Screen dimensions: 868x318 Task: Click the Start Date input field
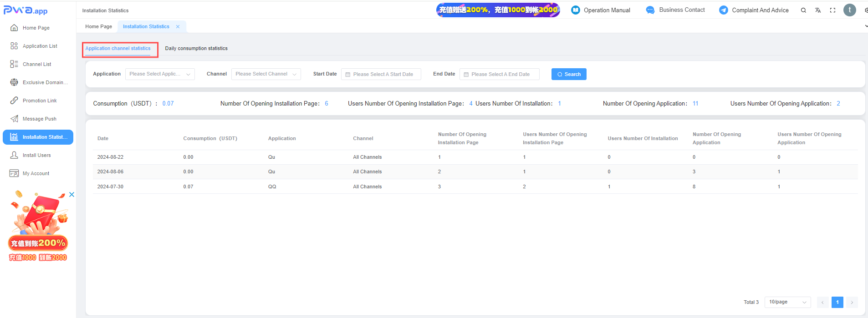click(381, 74)
